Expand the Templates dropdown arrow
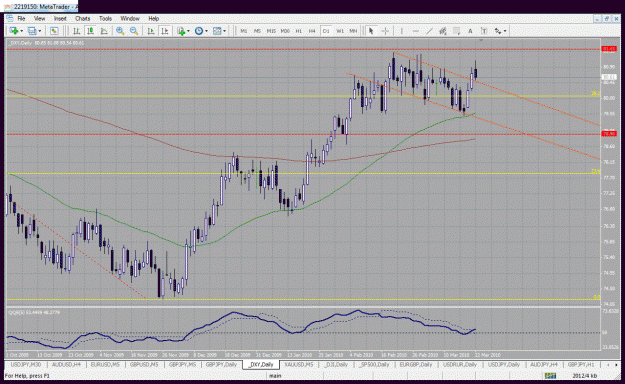Screen dimensions: 625x384 (x=224, y=31)
